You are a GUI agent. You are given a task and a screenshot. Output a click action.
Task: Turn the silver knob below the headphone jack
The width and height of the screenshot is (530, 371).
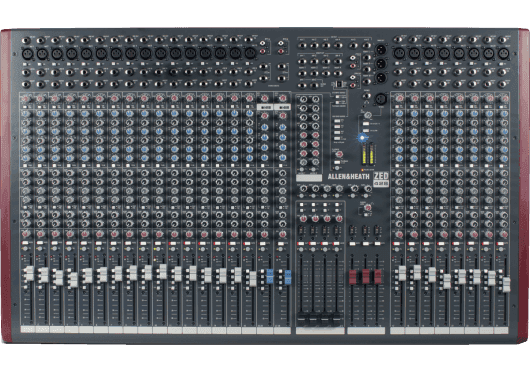pyautogui.click(x=368, y=115)
